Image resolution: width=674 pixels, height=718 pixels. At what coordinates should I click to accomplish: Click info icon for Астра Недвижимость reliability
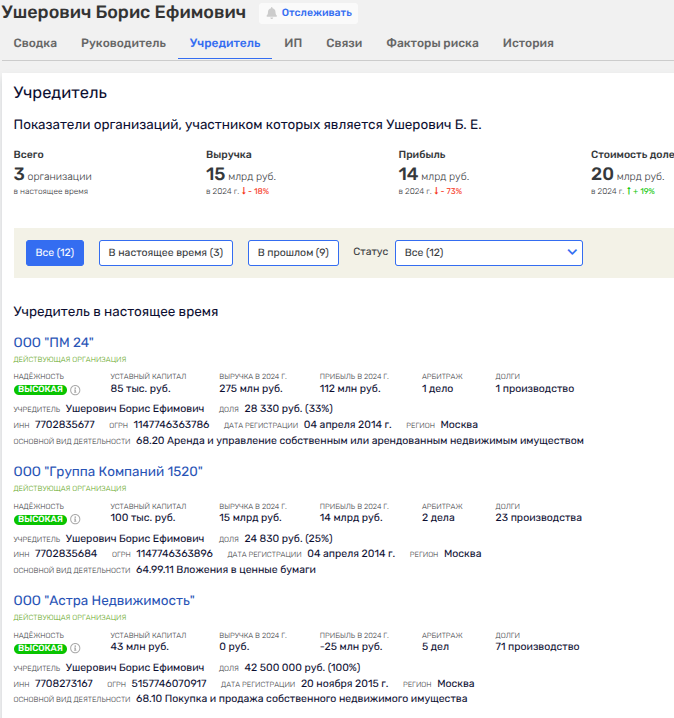pyautogui.click(x=75, y=648)
